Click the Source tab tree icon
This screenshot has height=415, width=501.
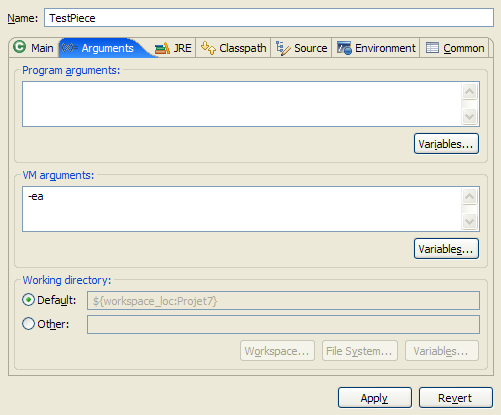point(283,48)
